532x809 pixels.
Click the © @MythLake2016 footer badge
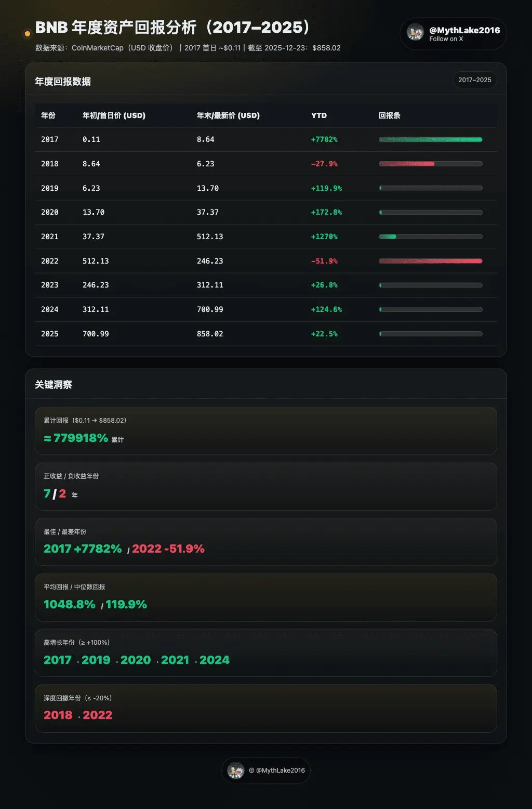pos(266,771)
